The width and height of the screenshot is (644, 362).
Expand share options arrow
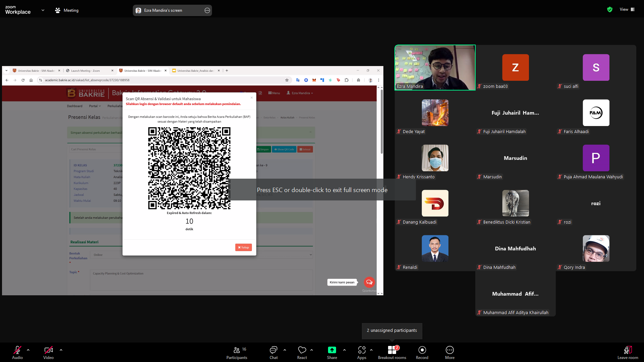[344, 350]
